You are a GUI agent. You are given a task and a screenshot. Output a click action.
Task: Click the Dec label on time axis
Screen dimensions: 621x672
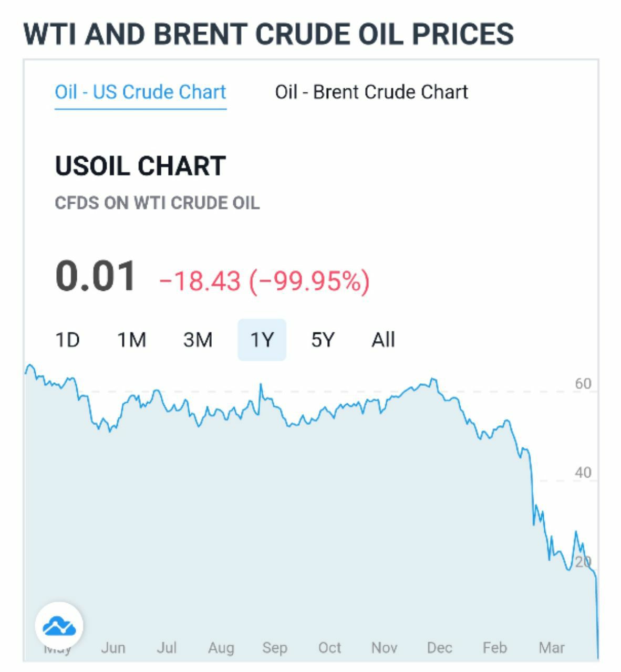click(439, 648)
